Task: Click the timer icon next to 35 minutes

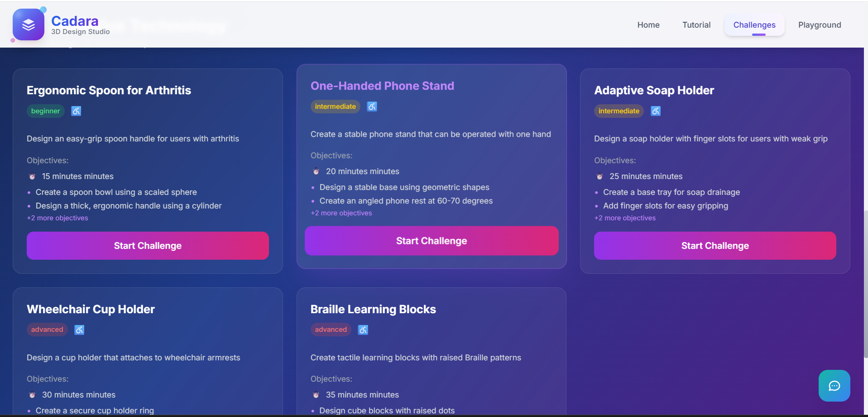Action: point(316,395)
